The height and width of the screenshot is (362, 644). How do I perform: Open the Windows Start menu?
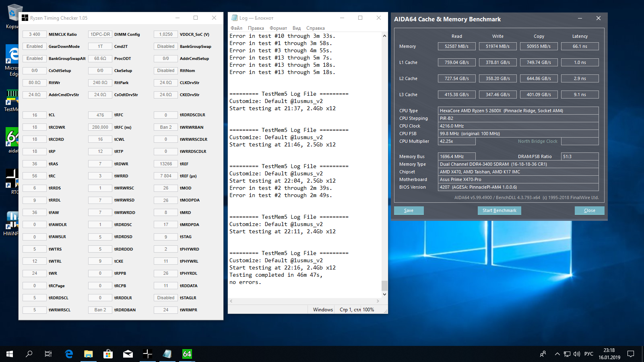[x=10, y=354]
